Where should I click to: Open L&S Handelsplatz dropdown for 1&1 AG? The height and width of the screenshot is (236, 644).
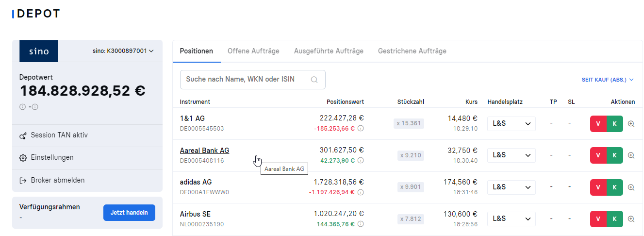pyautogui.click(x=512, y=124)
